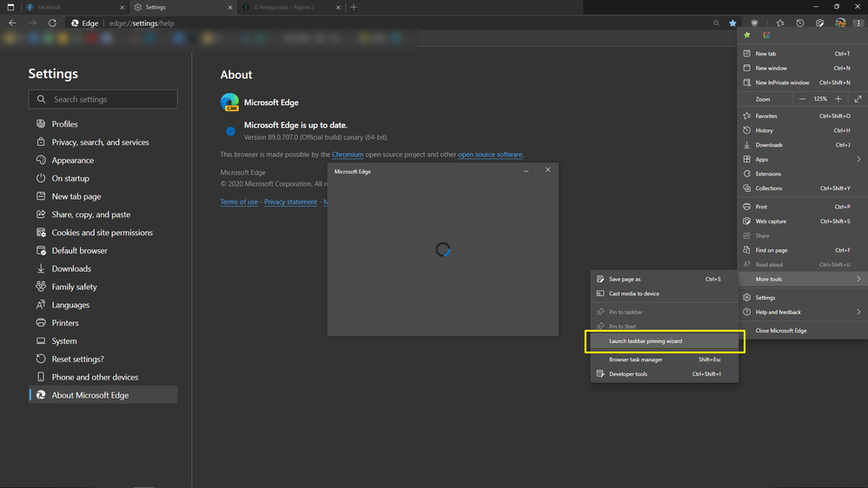The width and height of the screenshot is (868, 488).
Task: Click the colorful square extension icon in menu
Action: tap(766, 35)
